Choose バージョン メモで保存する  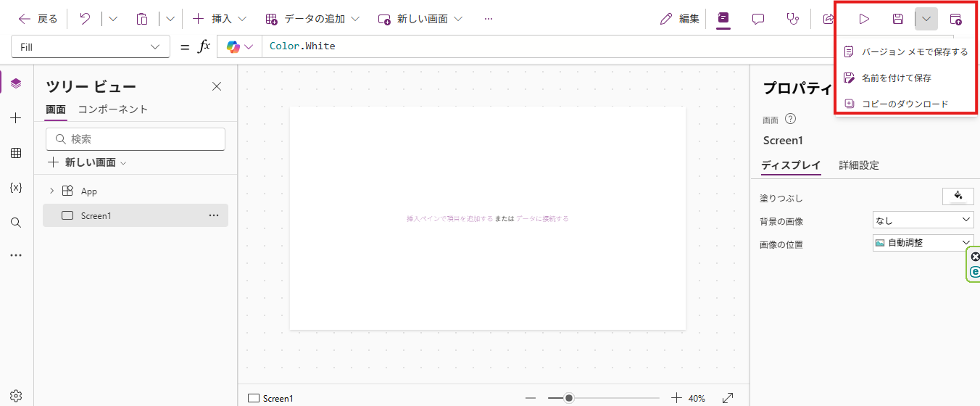[x=905, y=51]
